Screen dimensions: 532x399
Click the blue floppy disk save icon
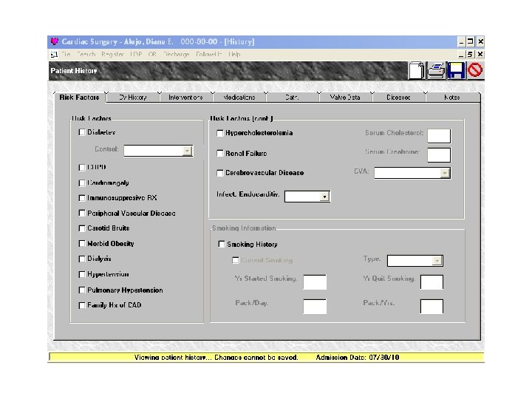tap(456, 71)
